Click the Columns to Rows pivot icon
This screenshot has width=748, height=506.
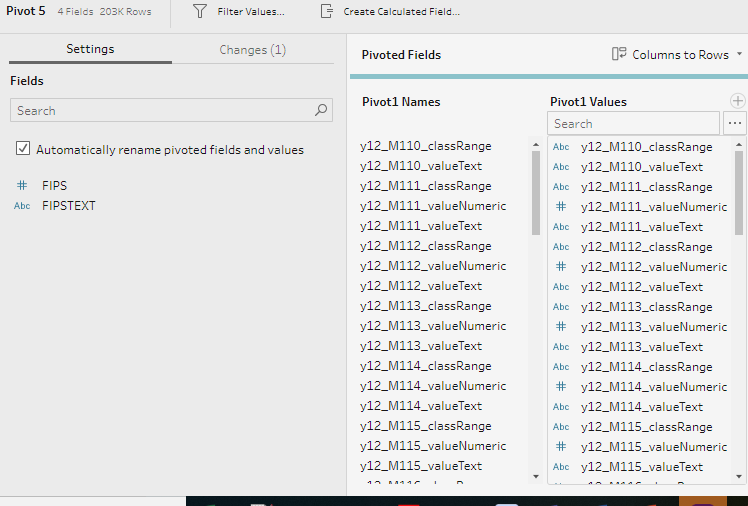(x=619, y=54)
